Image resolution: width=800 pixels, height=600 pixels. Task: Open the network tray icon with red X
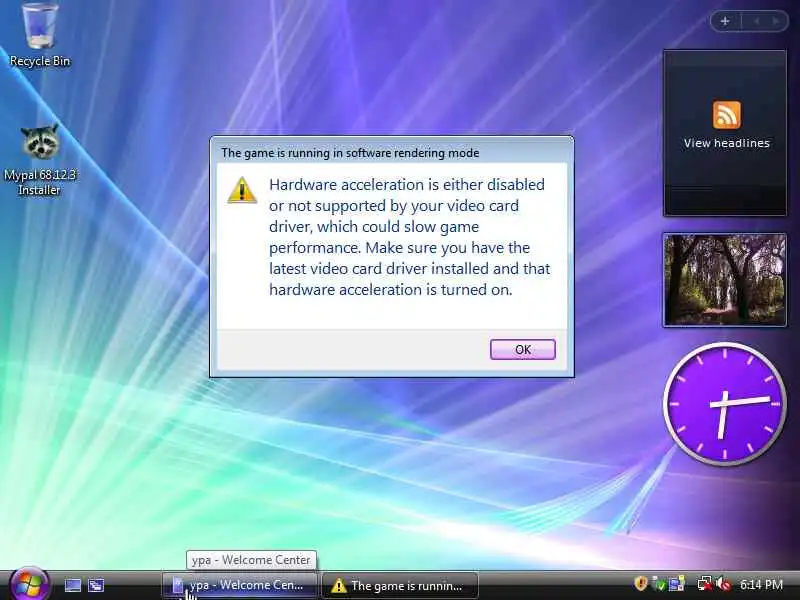pyautogui.click(x=705, y=584)
